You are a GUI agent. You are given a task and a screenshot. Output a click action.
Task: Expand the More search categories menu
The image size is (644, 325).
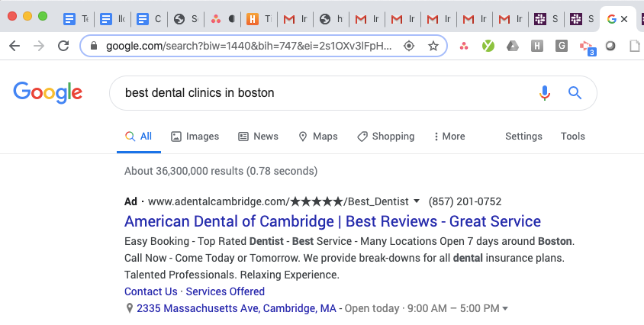pos(449,137)
